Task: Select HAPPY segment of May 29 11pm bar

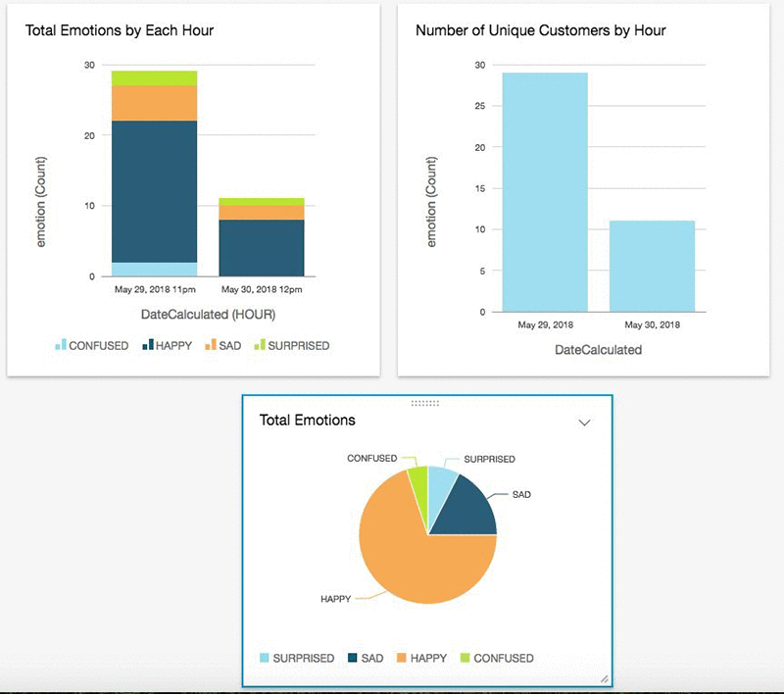Action: (154, 191)
